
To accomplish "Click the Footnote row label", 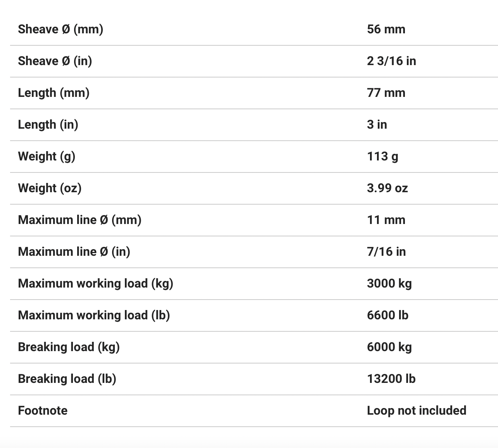I will pos(43,410).
